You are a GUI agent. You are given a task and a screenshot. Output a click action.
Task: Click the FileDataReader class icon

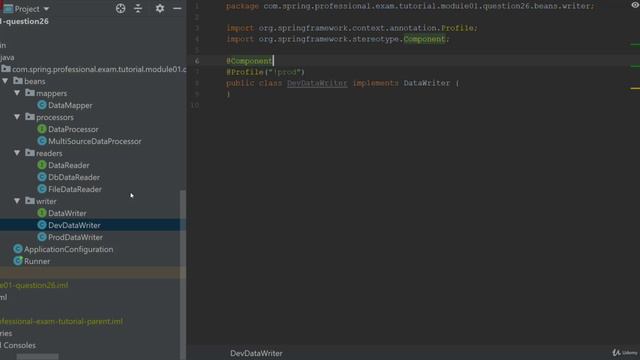[42, 189]
